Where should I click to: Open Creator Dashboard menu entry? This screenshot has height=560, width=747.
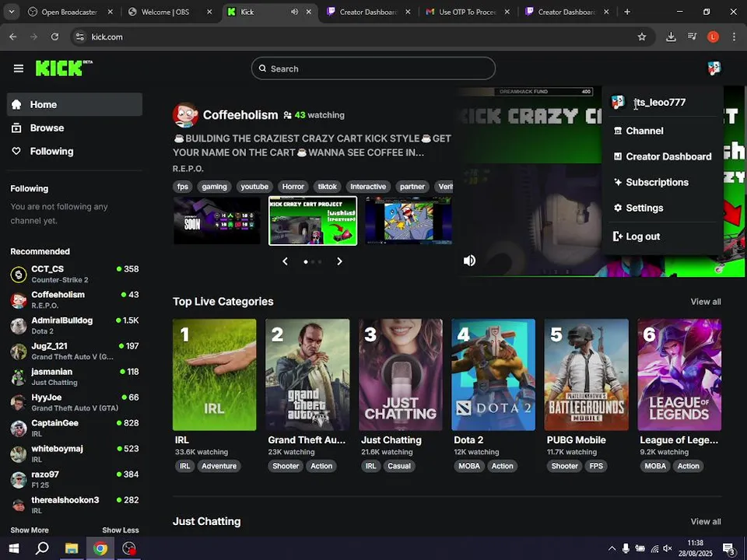[663, 156]
